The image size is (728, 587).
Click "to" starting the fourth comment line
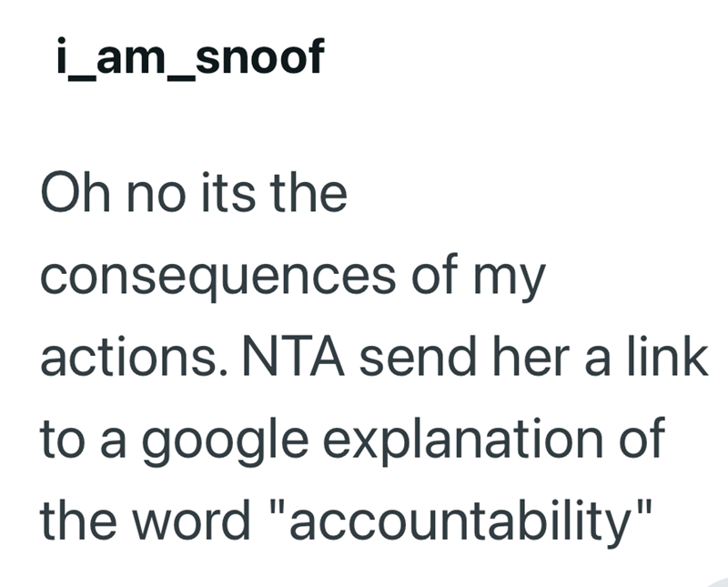pos(63,439)
